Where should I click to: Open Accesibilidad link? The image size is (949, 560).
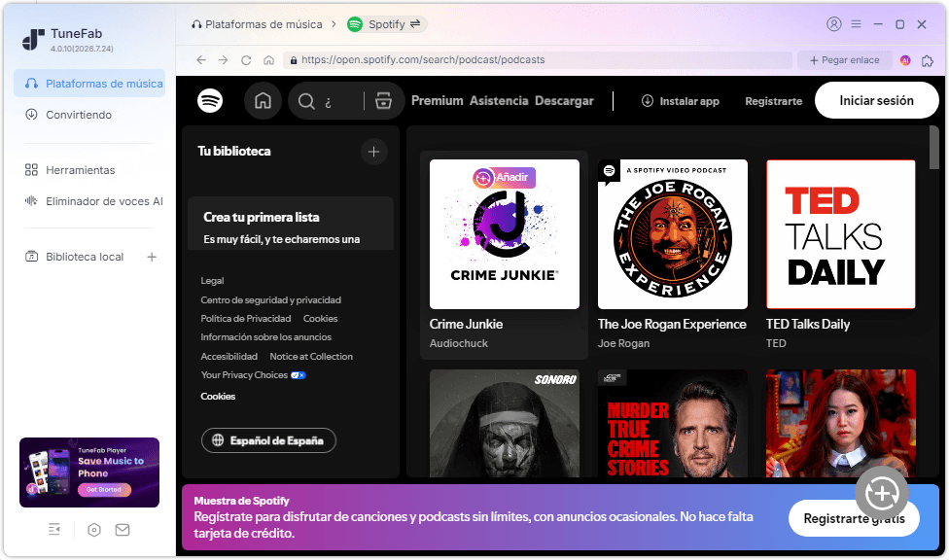point(228,357)
